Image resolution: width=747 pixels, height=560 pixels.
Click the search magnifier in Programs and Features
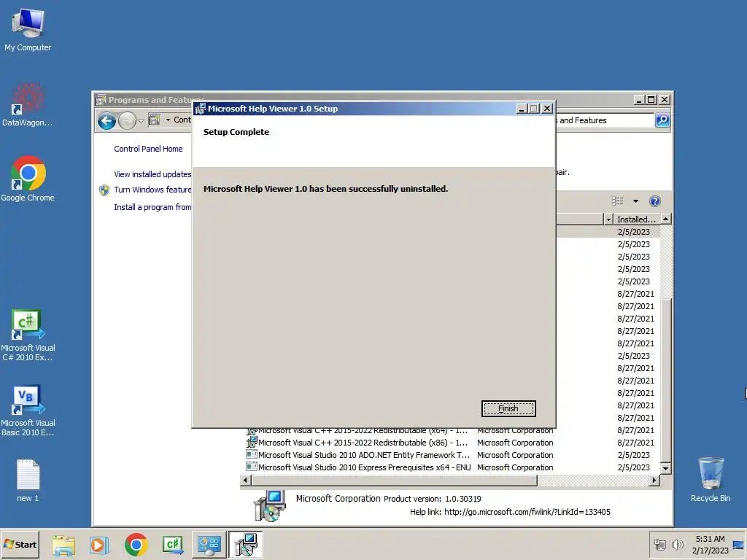pos(662,120)
